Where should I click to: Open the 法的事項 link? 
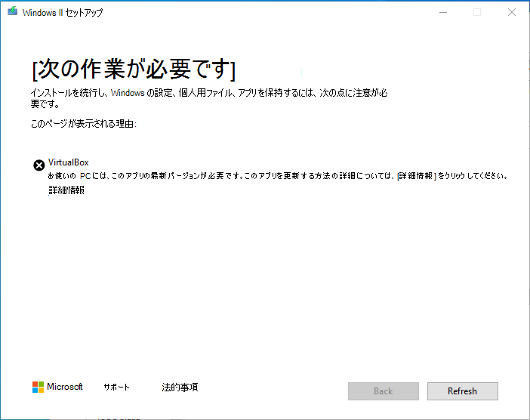pyautogui.click(x=180, y=388)
